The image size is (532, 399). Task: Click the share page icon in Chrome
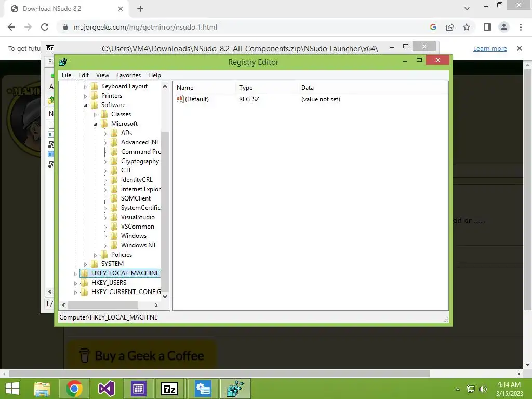pyautogui.click(x=450, y=27)
